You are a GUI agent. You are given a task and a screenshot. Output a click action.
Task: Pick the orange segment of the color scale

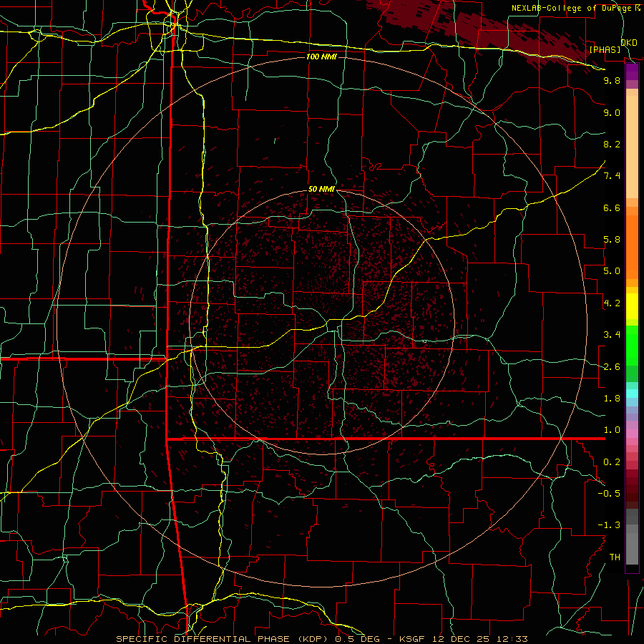[632, 246]
